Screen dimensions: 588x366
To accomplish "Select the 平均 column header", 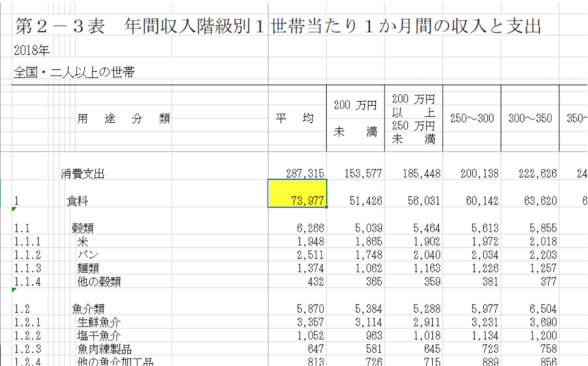I will 297,119.
